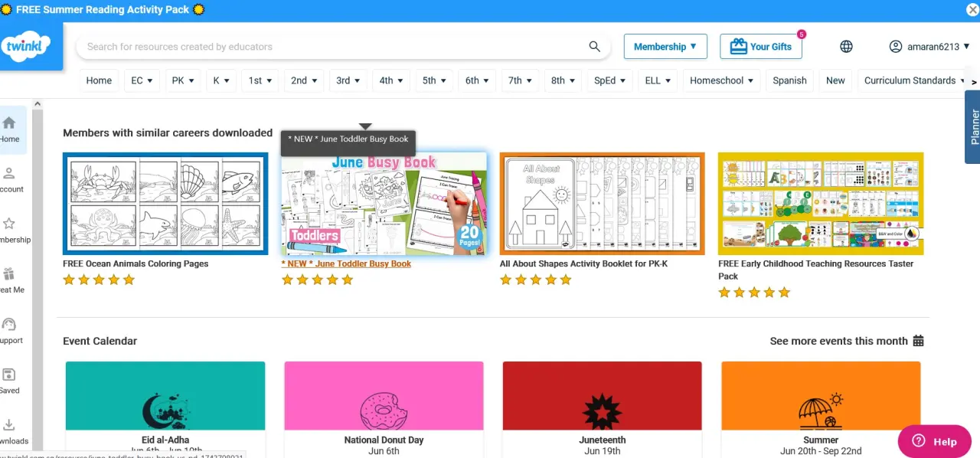This screenshot has width=980, height=458.
Task: Select the Spanish menu item
Action: pos(789,80)
